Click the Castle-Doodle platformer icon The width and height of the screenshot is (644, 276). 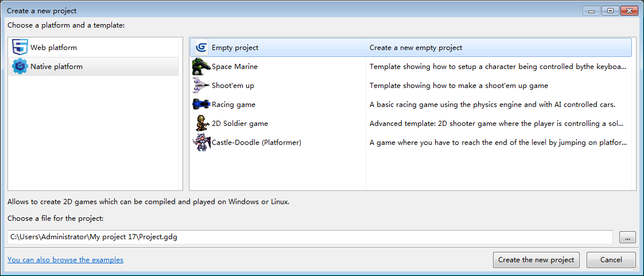[201, 142]
